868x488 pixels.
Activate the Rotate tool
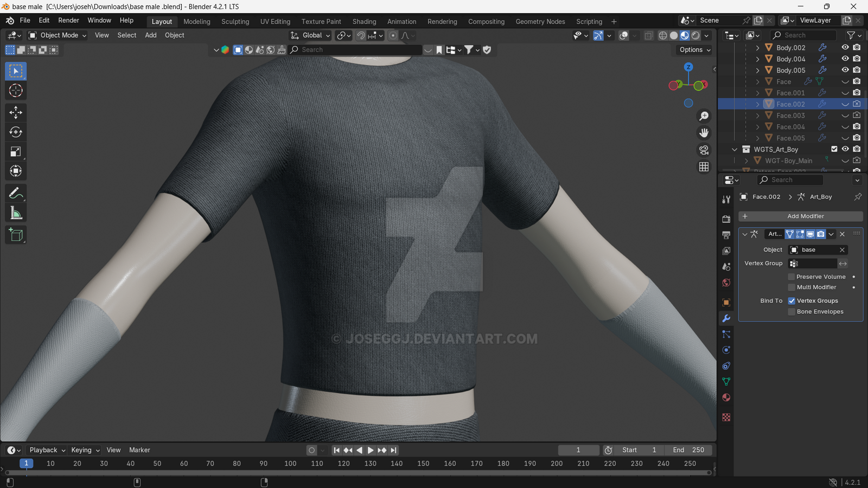(x=16, y=132)
